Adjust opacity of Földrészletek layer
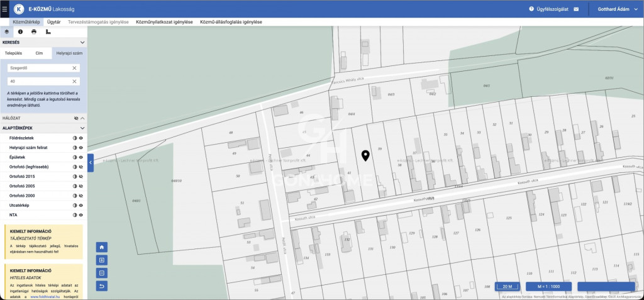644x300 pixels. (75, 137)
